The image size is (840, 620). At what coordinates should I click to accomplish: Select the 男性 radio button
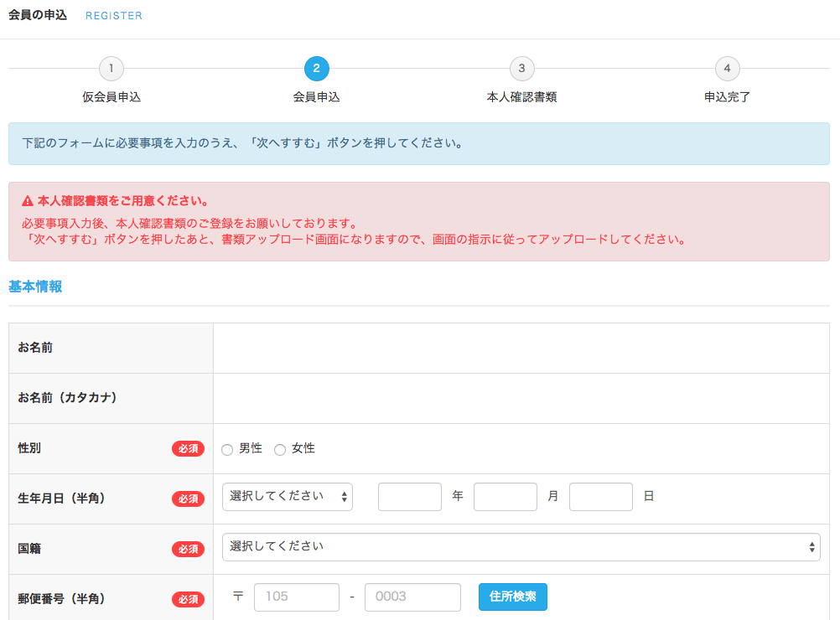[227, 450]
